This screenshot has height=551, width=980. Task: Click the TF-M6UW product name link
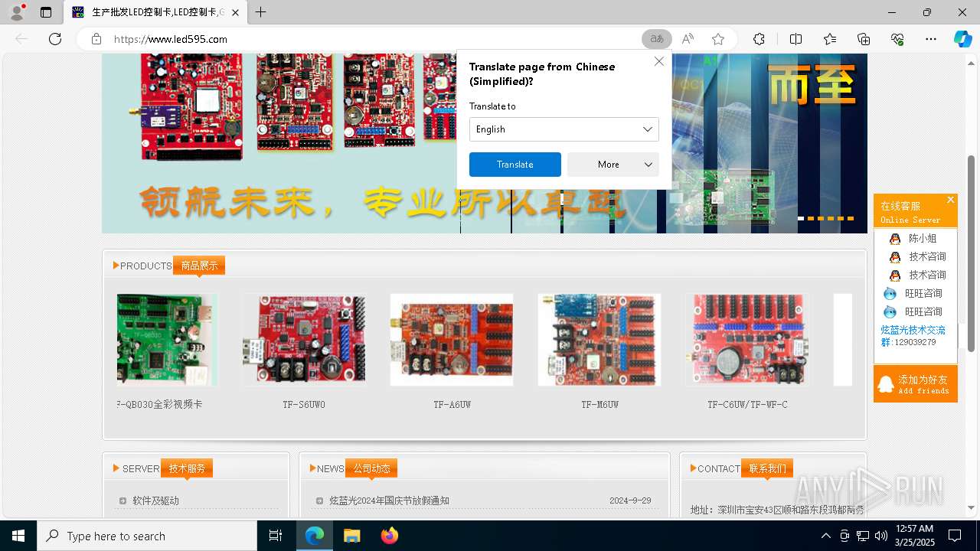pyautogui.click(x=599, y=404)
